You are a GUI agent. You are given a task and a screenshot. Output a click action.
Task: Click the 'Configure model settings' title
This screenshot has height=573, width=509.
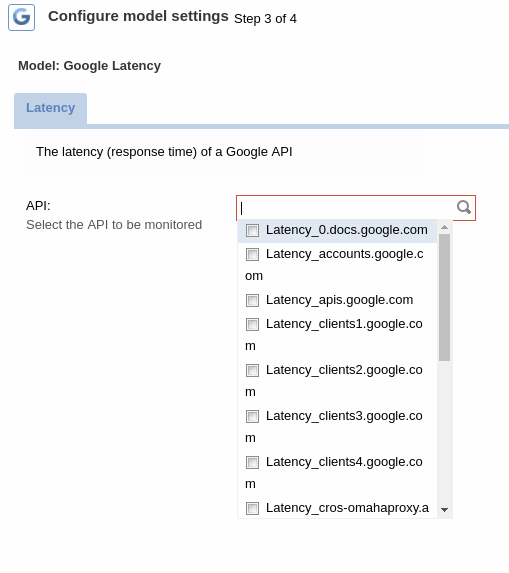pos(138,16)
